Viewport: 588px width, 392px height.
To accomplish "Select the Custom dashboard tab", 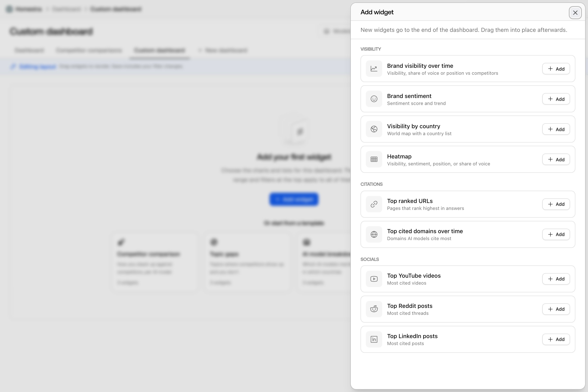I will tap(159, 50).
